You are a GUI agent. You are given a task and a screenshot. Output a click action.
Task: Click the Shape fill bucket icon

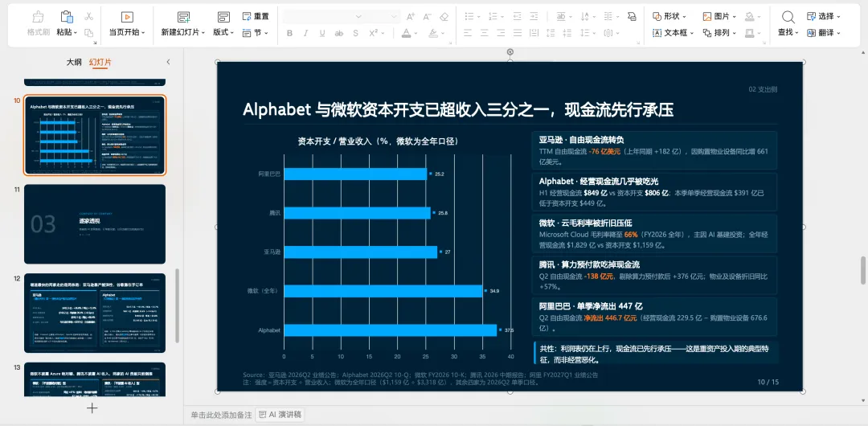point(750,17)
